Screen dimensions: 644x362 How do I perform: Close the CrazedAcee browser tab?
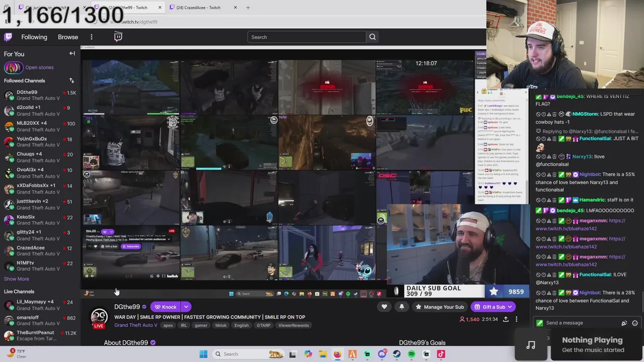[x=235, y=8]
